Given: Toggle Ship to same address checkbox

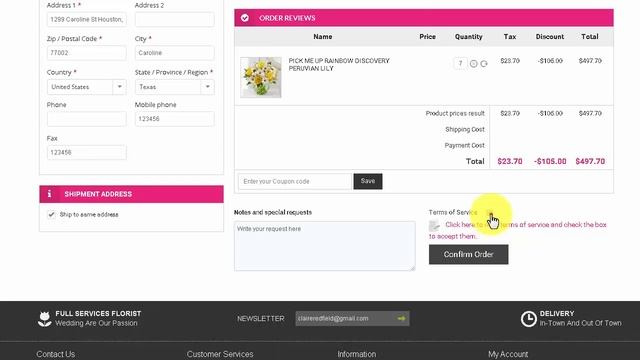Looking at the screenshot, I should (x=51, y=214).
